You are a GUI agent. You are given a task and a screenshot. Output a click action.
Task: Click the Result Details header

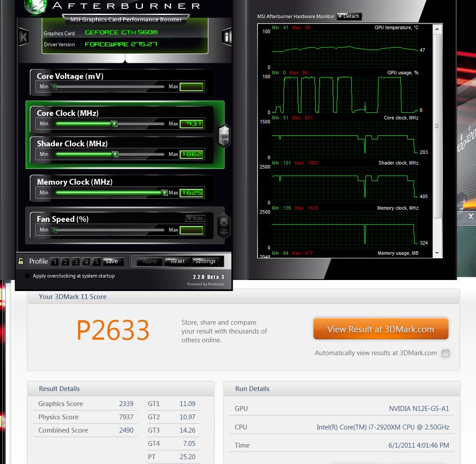click(x=59, y=389)
